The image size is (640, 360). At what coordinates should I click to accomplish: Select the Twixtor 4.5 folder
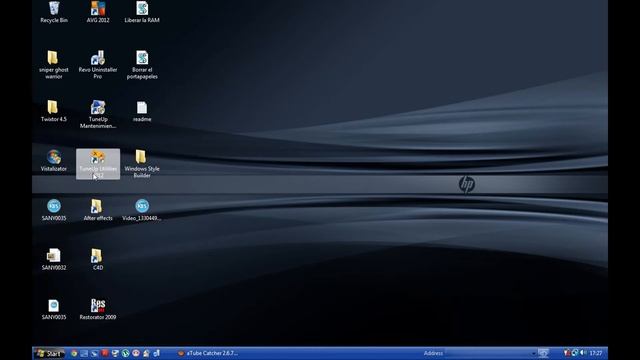tap(53, 111)
